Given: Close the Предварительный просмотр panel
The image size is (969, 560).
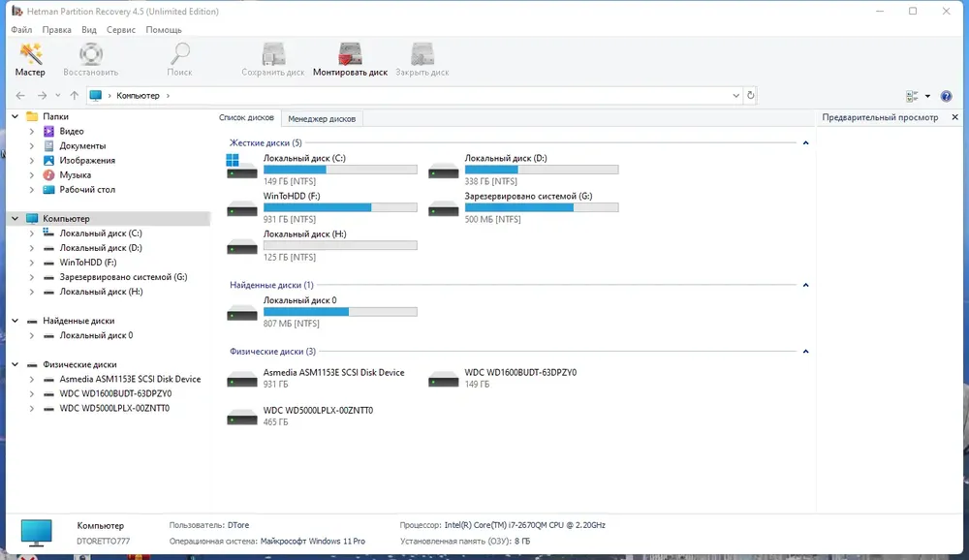Looking at the screenshot, I should (954, 117).
